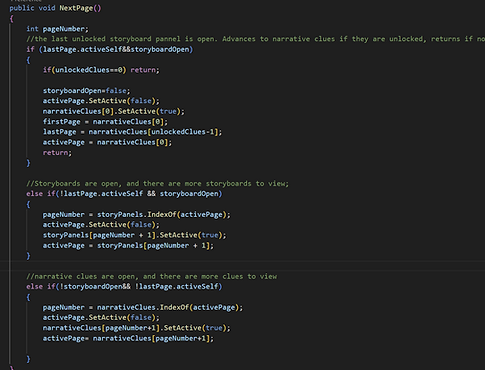Click the comment '//narrative clues are open, and there are'

point(151,276)
